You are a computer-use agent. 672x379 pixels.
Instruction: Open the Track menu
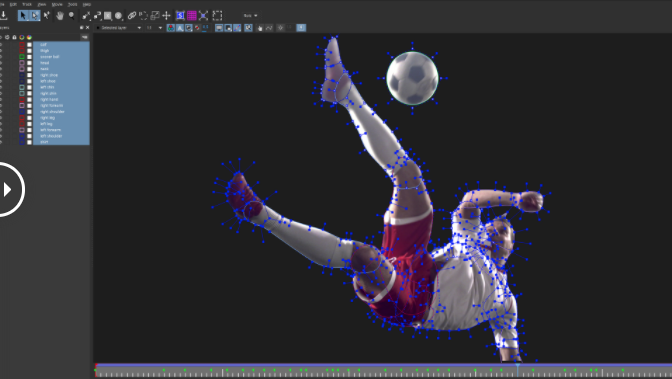[27, 4]
